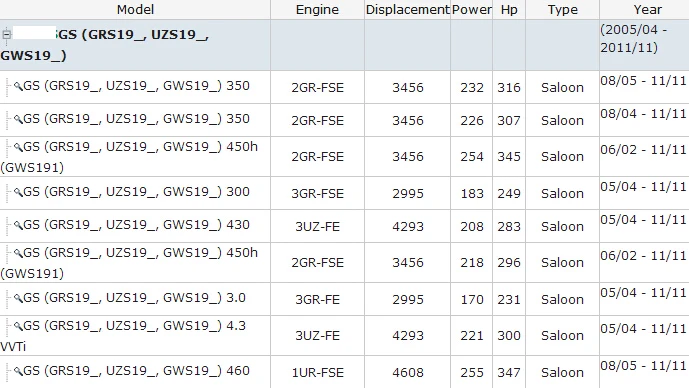689x388 pixels.
Task: Click the Hp column header
Action: [x=509, y=10]
